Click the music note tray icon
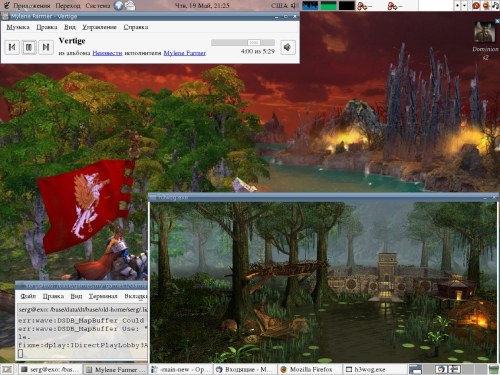The width and height of the screenshot is (500, 375). [495, 5]
